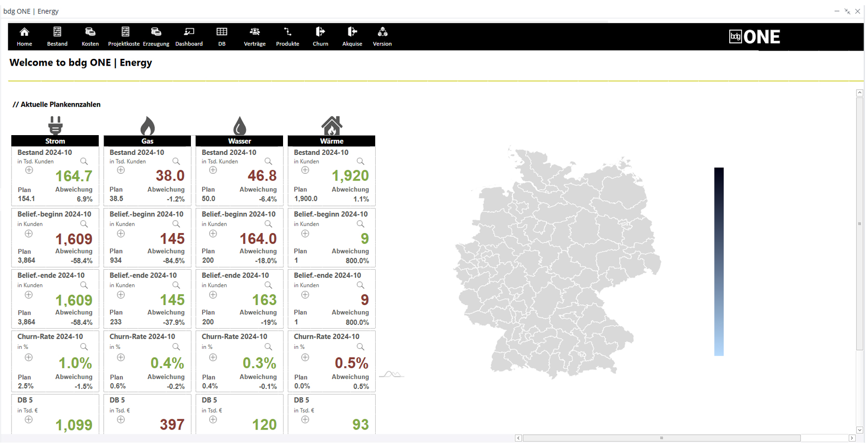Expand Strom Bestand 2024-10 plus icon
This screenshot has width=868, height=443.
pyautogui.click(x=29, y=170)
